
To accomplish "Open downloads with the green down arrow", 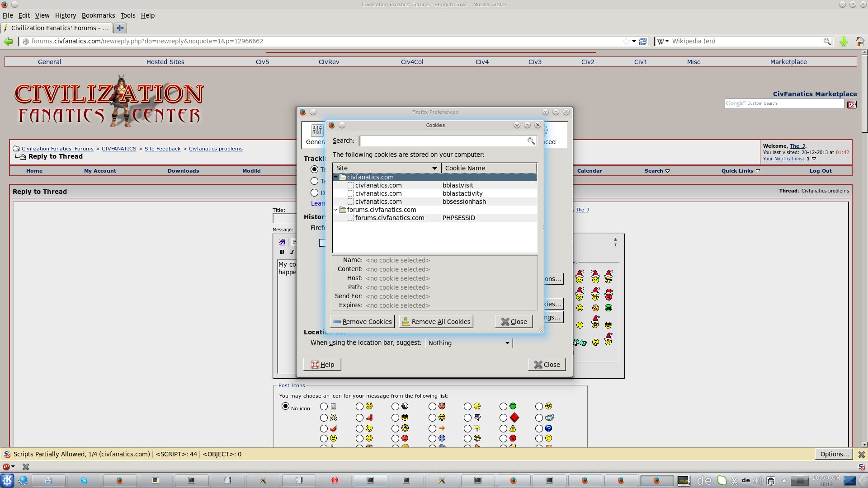I will click(844, 42).
